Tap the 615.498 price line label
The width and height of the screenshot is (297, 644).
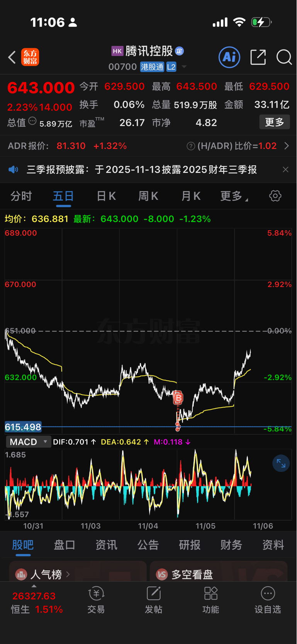23,427
